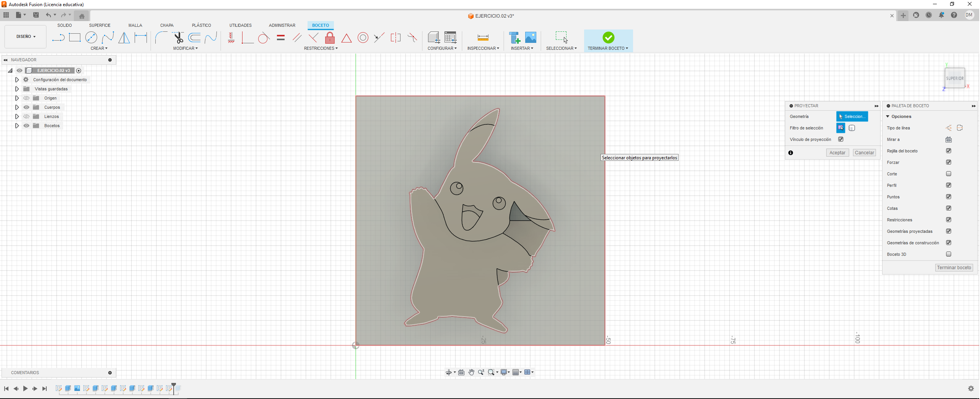Expand the Bocetos tree node
Image resolution: width=980 pixels, height=399 pixels.
pos(17,126)
